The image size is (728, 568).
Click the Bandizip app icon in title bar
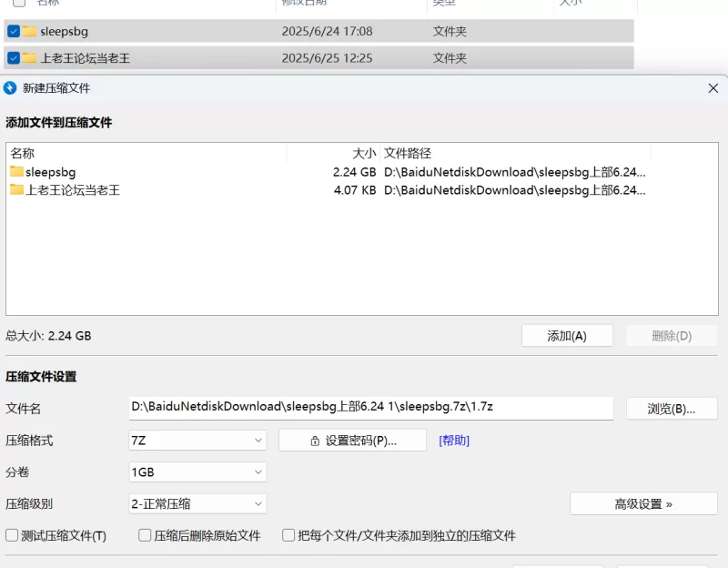[10, 87]
